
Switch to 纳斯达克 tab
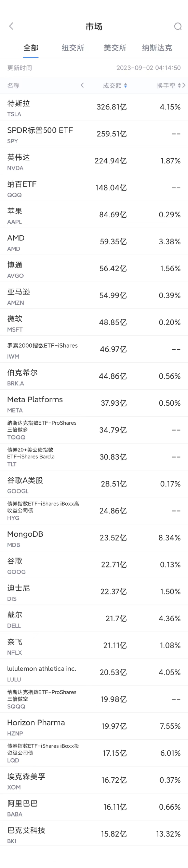(157, 48)
